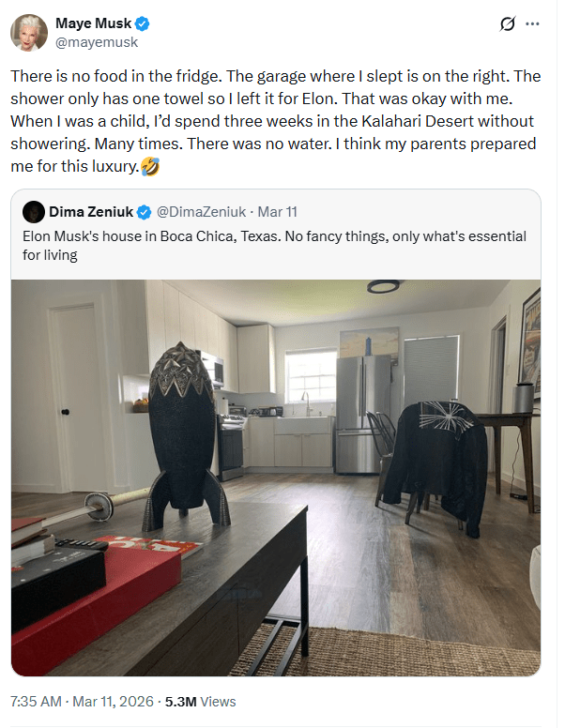Visit the @mayemusk handle
The width and height of the screenshot is (565, 728).
[97, 42]
